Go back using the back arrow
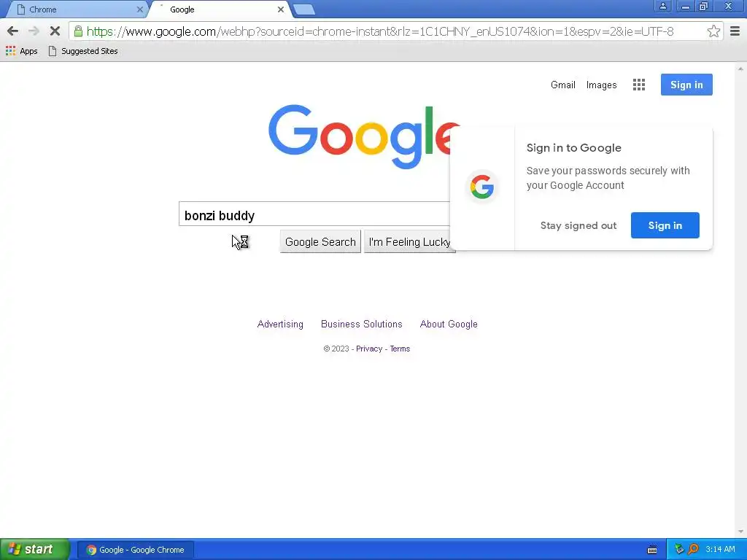Screen dimensions: 747x560 [x=13, y=31]
